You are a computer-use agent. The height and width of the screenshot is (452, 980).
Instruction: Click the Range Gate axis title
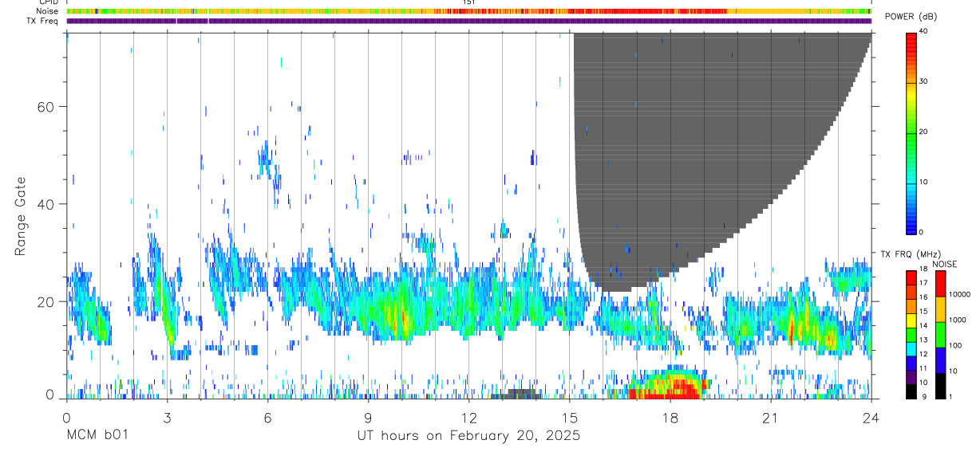(x=20, y=216)
